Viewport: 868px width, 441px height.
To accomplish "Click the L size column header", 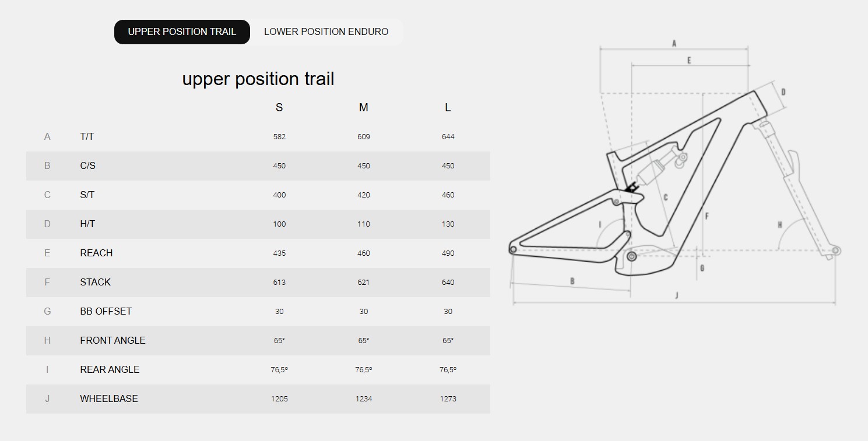I will pyautogui.click(x=448, y=108).
